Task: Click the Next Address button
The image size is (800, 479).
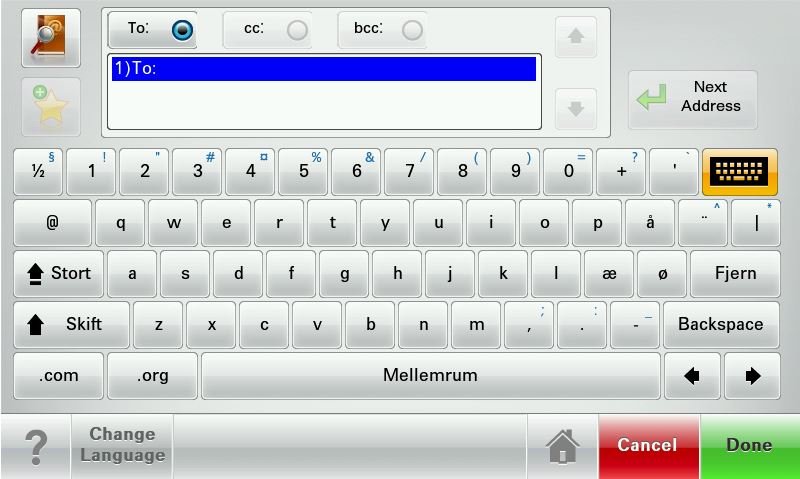Action: 692,100
